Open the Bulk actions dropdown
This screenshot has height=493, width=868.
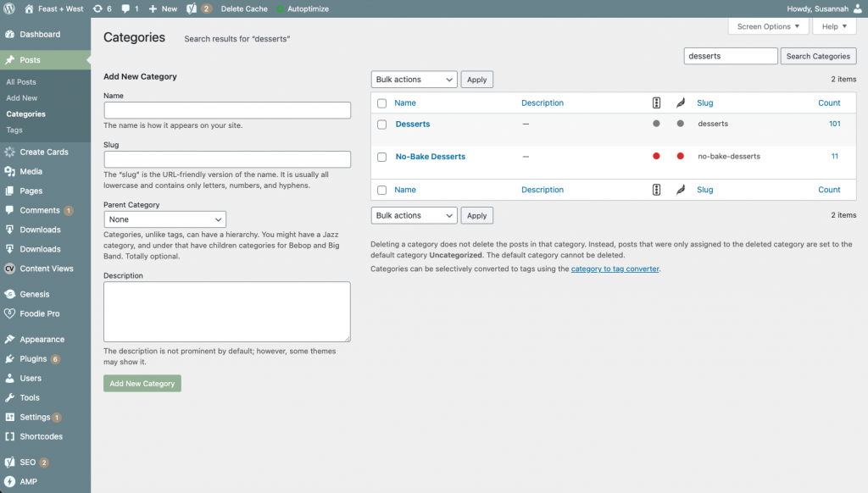414,79
